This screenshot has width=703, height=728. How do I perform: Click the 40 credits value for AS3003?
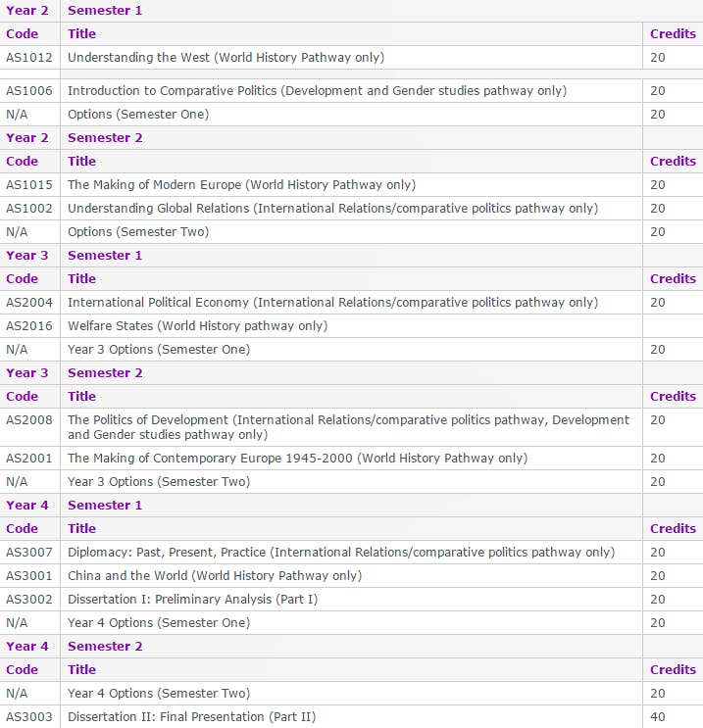(x=657, y=717)
